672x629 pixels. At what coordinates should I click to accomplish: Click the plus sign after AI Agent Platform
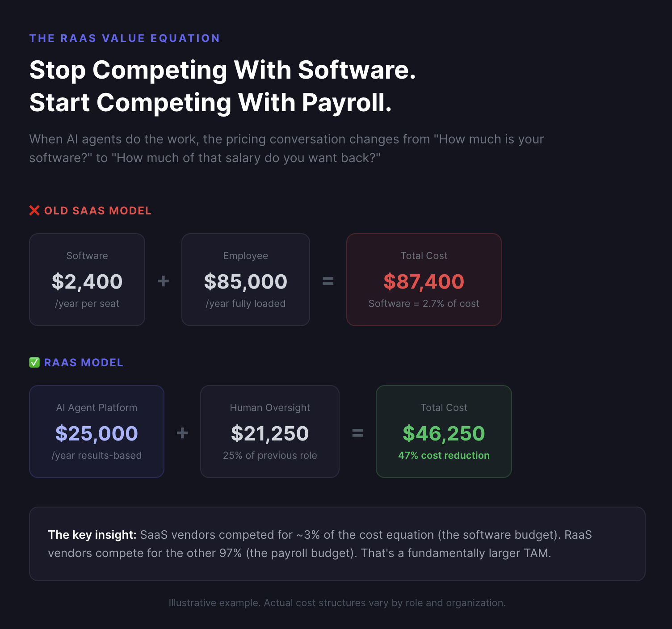182,433
